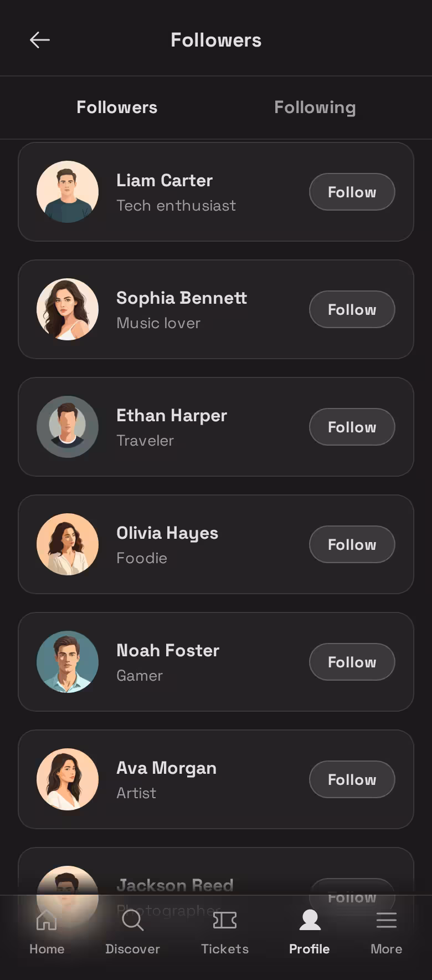
Task: Follow Ethan Harper
Action: [x=352, y=427]
